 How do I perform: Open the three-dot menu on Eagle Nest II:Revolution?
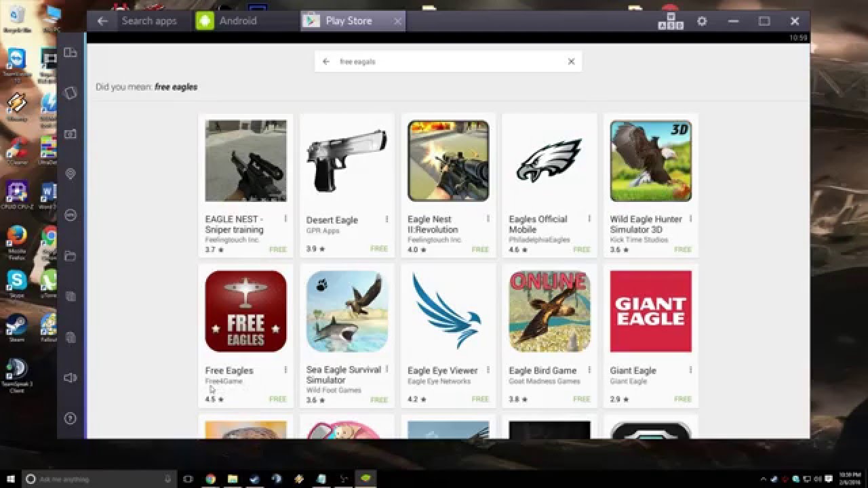point(488,219)
